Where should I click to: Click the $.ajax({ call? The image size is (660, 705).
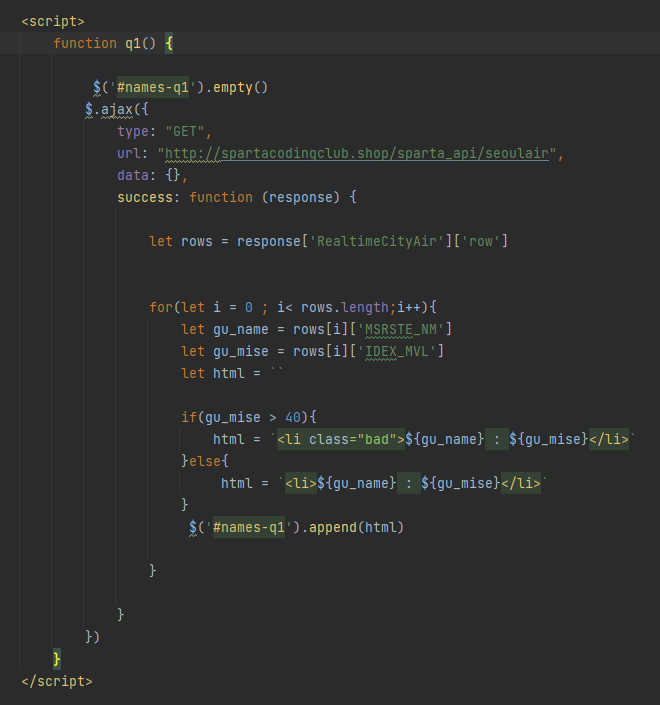click(116, 109)
